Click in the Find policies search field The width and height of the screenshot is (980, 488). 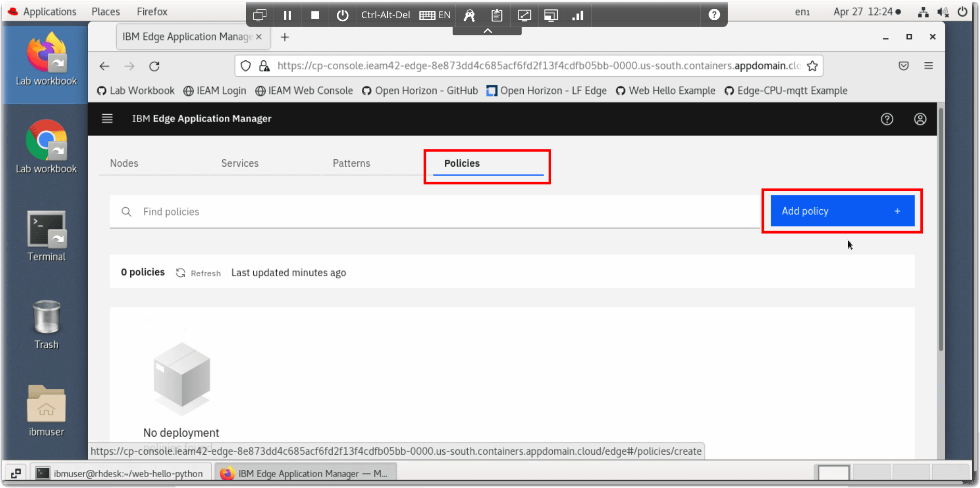tap(434, 212)
